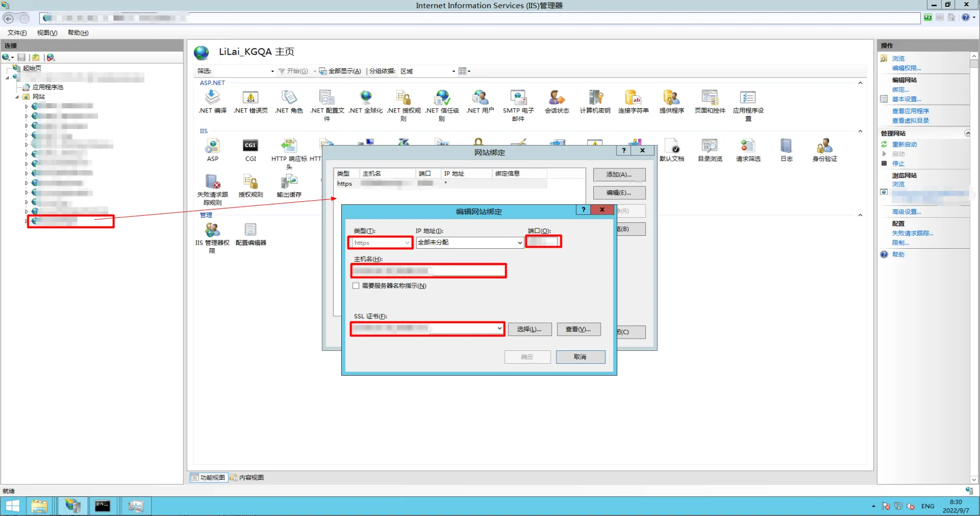980x516 pixels.
Task: Open the 视图(V) menu
Action: click(x=47, y=33)
